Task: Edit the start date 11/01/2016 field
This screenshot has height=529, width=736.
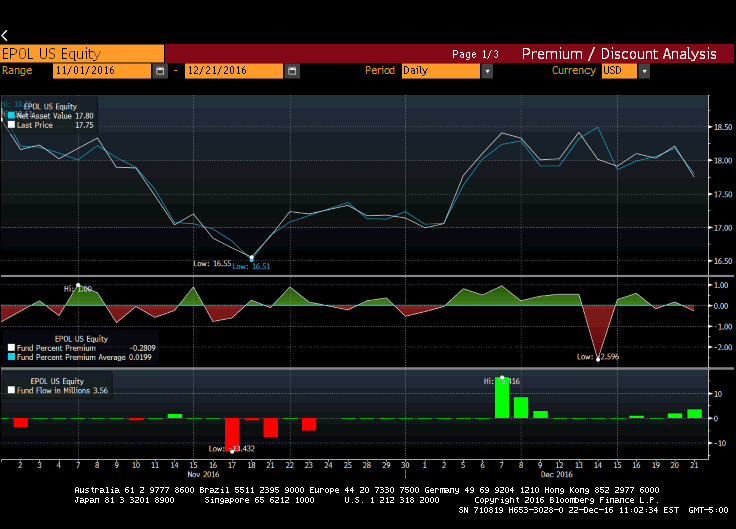Action: coord(102,71)
